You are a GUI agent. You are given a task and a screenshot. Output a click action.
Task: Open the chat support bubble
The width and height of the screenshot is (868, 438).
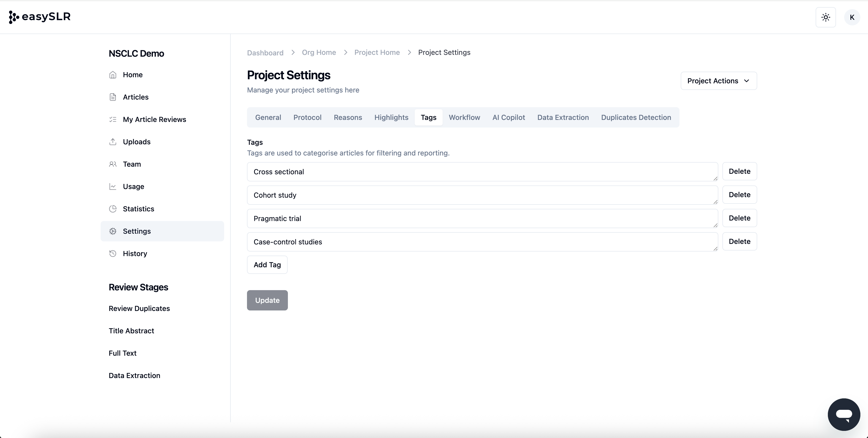844,414
